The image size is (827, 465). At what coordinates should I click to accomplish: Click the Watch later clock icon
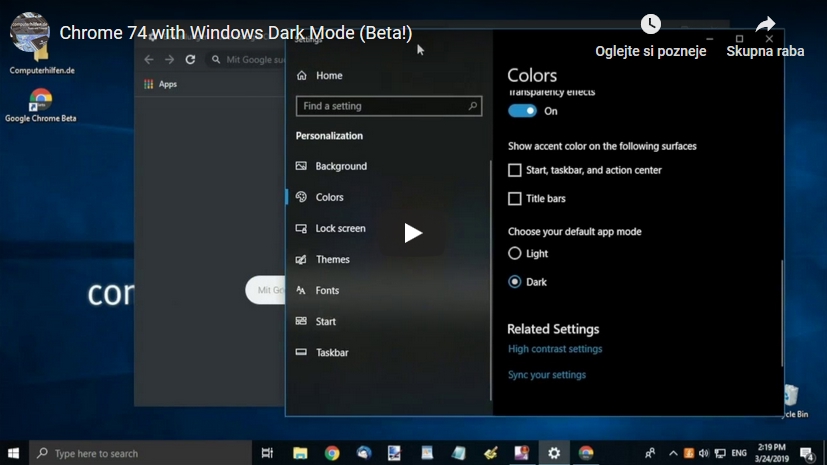[x=651, y=25]
